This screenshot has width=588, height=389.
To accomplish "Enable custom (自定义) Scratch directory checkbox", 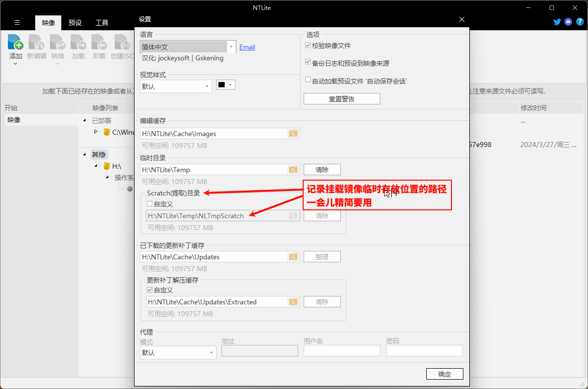I will pyautogui.click(x=150, y=204).
